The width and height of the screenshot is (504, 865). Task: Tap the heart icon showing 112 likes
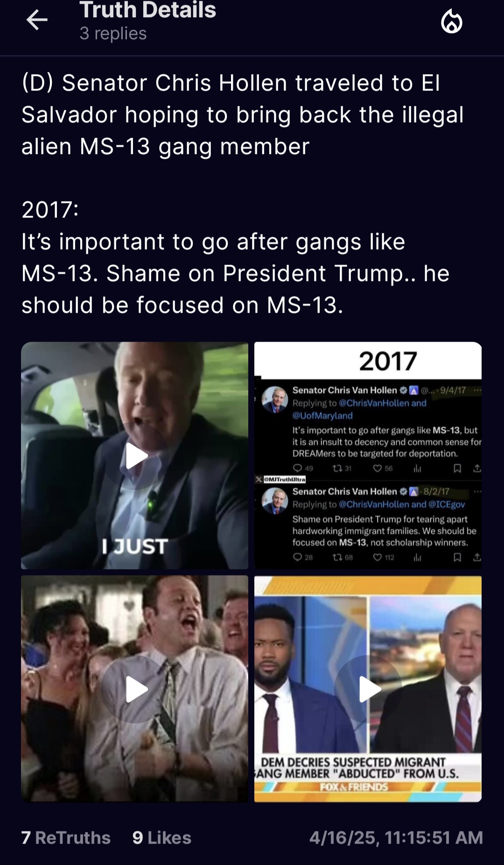(378, 557)
